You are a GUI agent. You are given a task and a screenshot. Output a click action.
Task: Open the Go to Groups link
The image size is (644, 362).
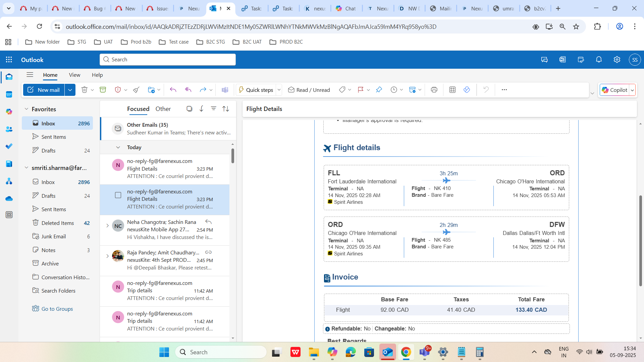[57, 309]
